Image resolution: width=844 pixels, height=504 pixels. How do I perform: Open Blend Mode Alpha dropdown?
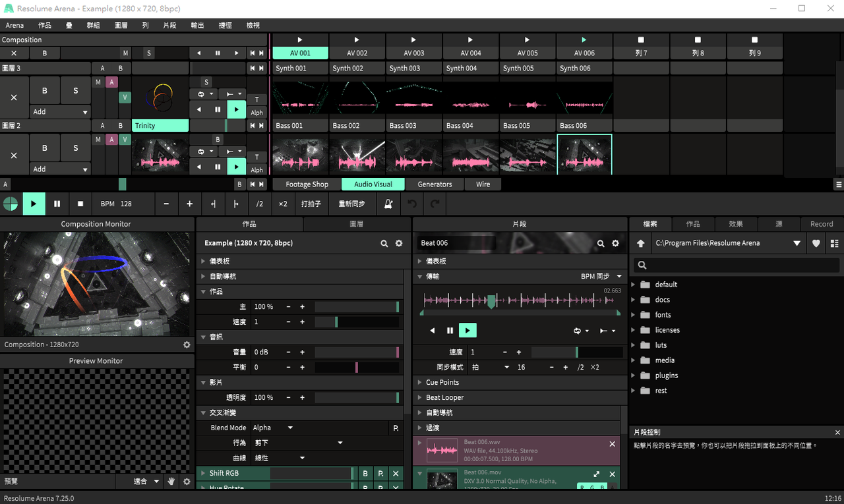coord(273,428)
